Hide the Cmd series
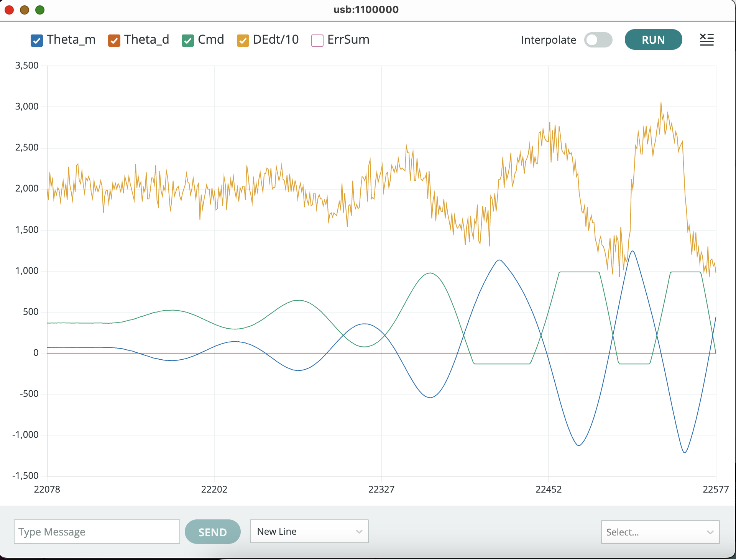 188,40
